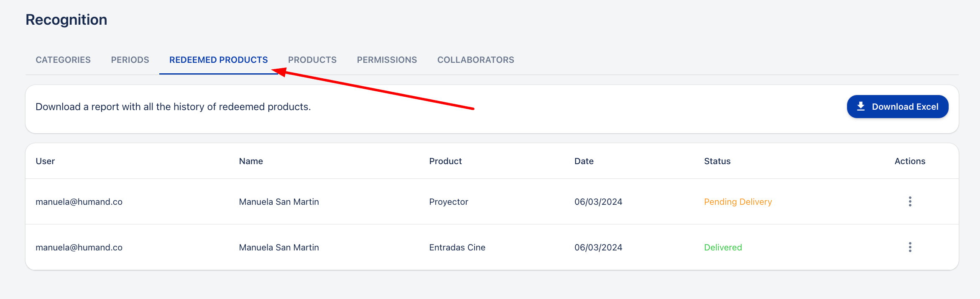The image size is (980, 299).
Task: Click the Delivered status label
Action: point(723,247)
